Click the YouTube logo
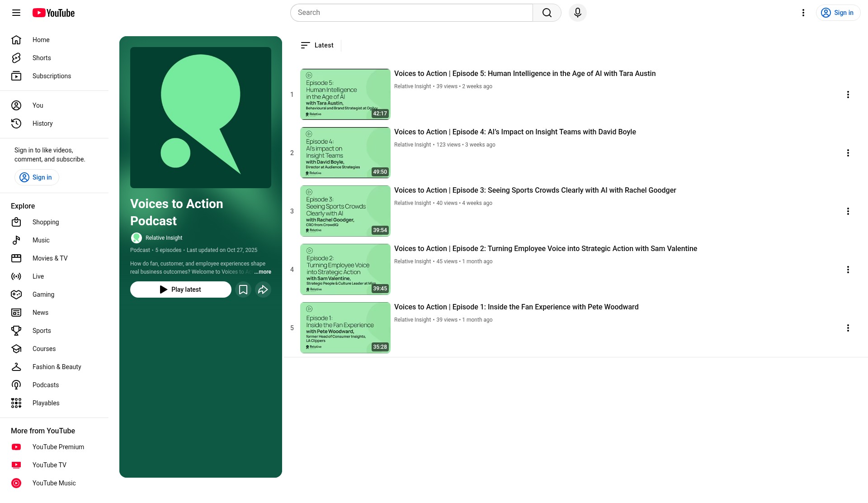This screenshot has height=503, width=868. click(x=53, y=13)
